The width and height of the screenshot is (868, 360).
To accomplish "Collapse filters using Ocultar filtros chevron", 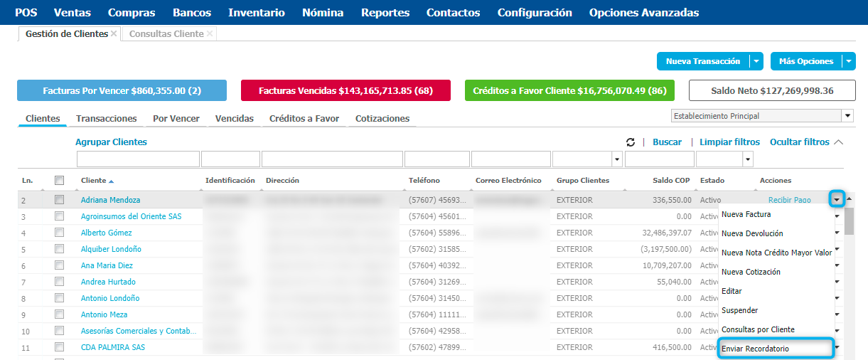I will (x=839, y=142).
